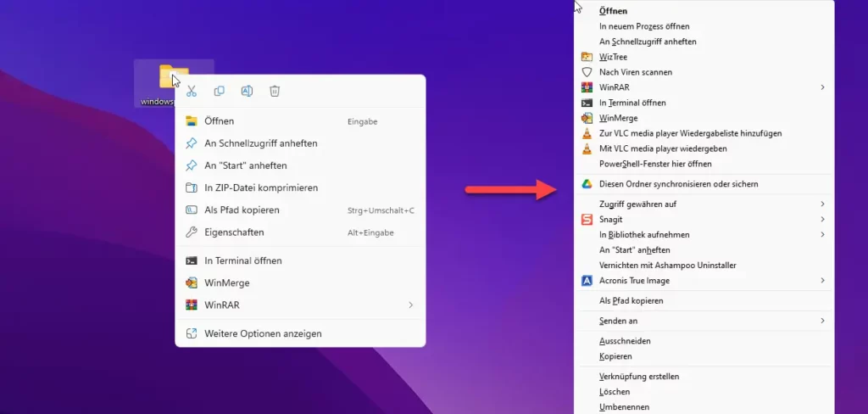Expand the Senden an submenu arrow
Screen dimensions: 868x414
point(822,321)
